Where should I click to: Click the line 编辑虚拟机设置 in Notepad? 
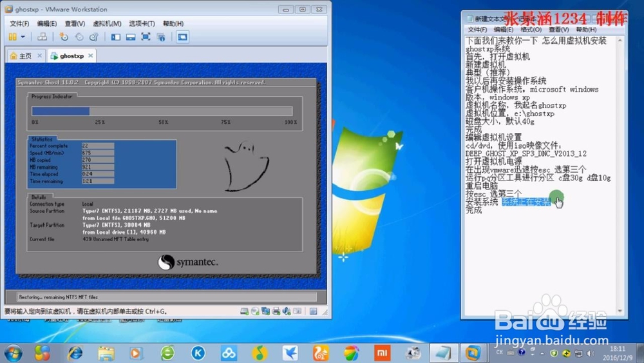pos(494,137)
